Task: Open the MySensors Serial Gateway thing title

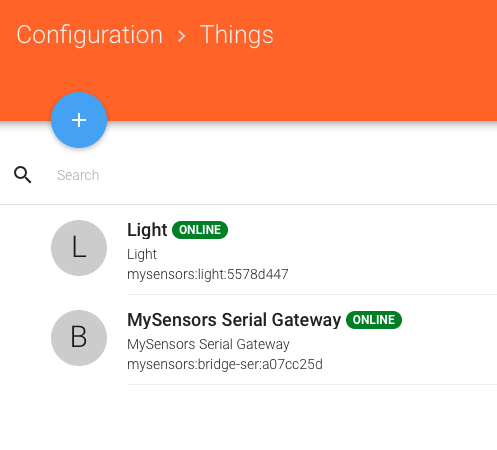Action: [234, 320]
